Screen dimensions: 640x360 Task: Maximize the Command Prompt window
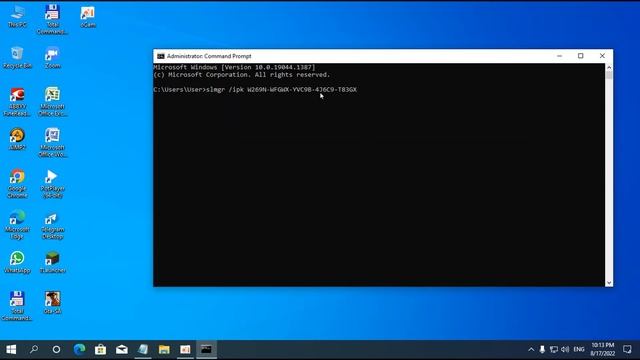tap(580, 56)
